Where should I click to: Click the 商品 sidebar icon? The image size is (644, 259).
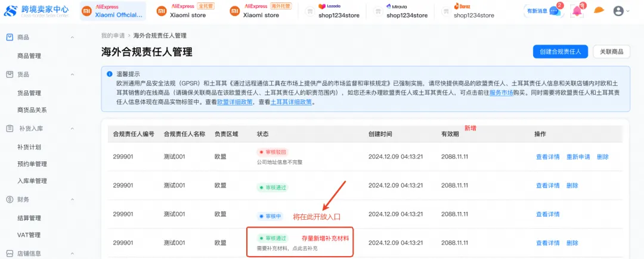point(10,38)
